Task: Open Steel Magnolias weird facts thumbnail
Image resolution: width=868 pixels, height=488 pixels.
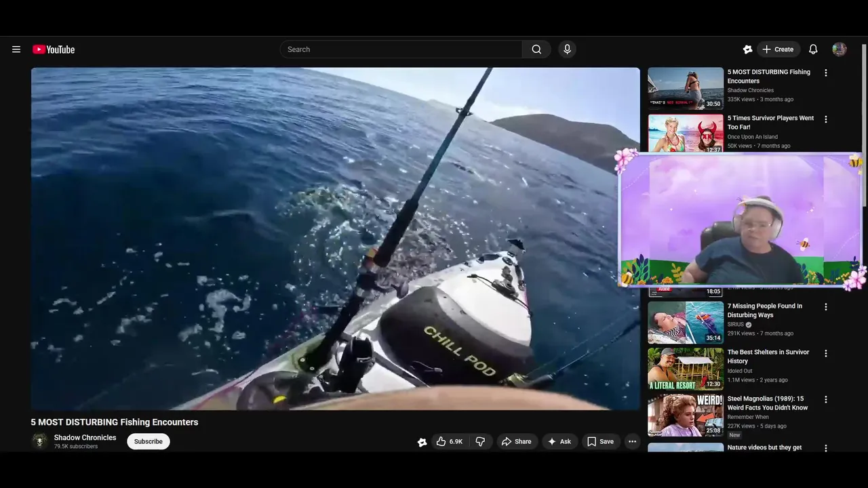Action: [686, 415]
